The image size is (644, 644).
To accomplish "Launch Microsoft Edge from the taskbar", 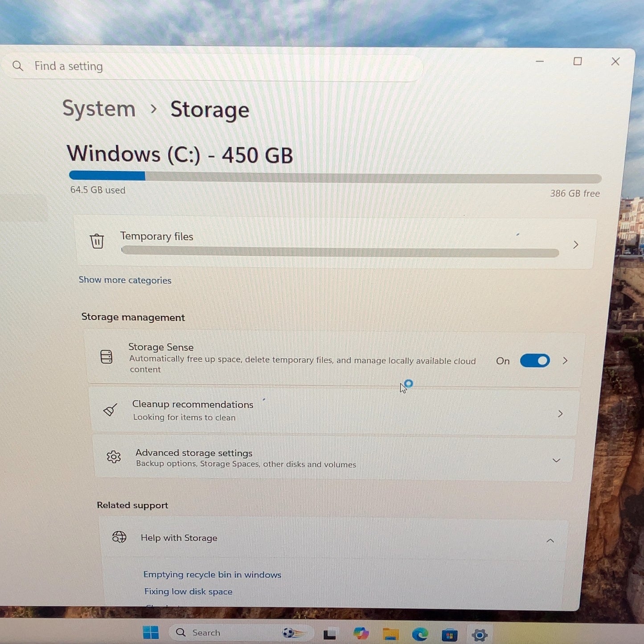I will [420, 634].
